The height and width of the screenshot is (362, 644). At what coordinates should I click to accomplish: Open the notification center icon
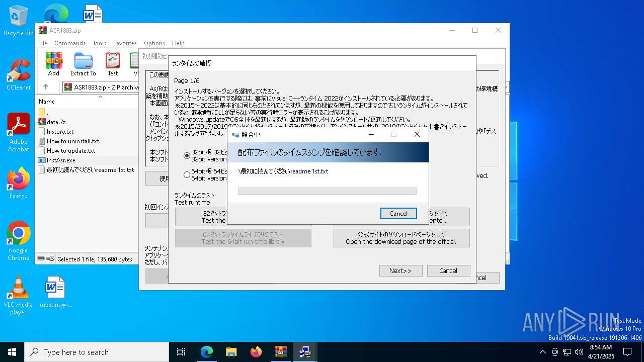point(627,352)
